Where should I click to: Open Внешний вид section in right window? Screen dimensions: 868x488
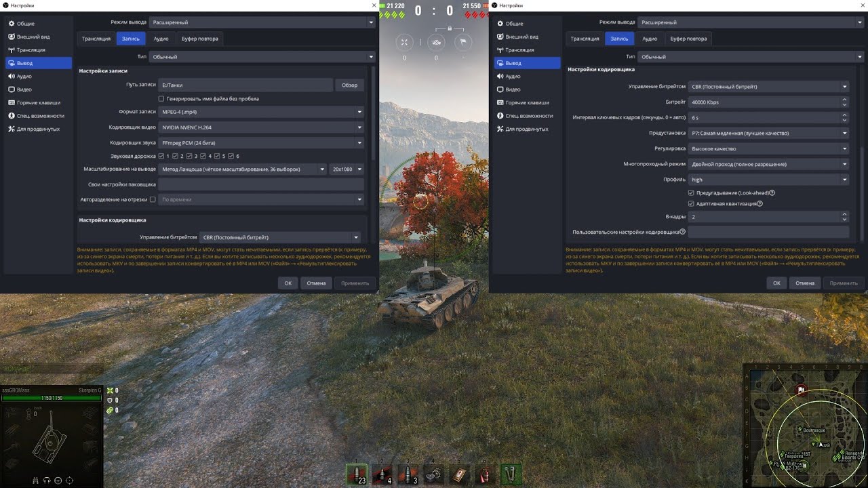(x=528, y=37)
